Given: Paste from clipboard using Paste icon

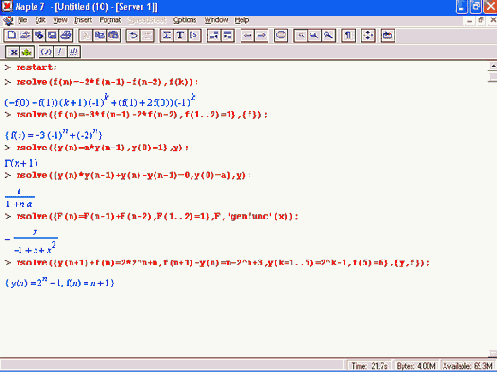Looking at the screenshot, I should [x=113, y=35].
